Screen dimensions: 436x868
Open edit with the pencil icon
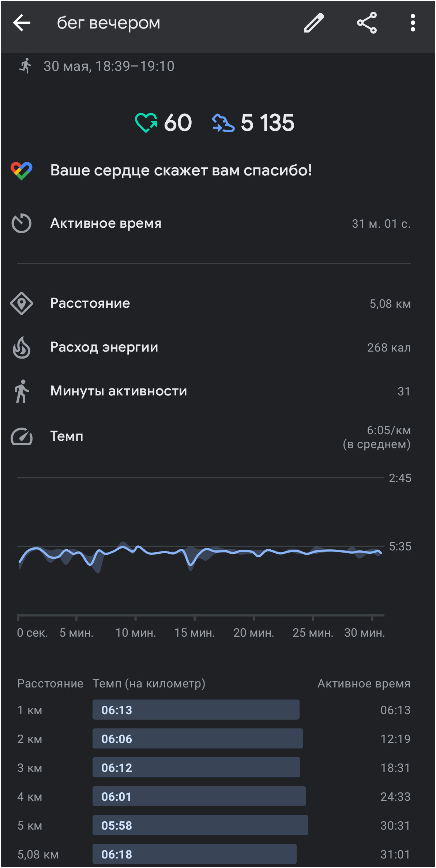click(x=314, y=23)
